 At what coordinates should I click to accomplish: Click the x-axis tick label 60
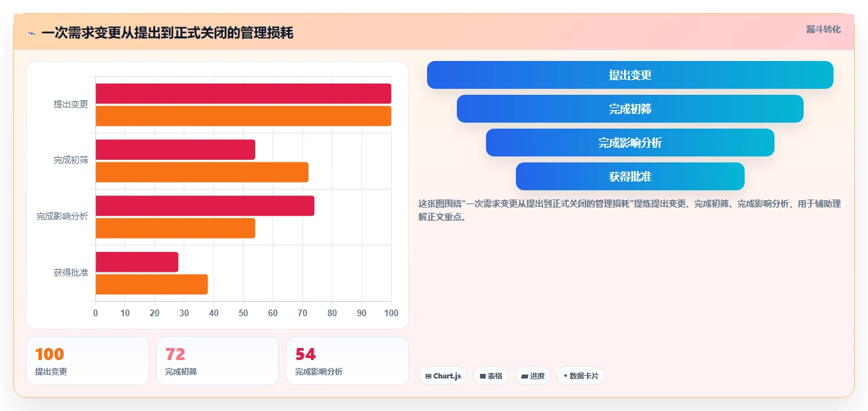coord(273,313)
